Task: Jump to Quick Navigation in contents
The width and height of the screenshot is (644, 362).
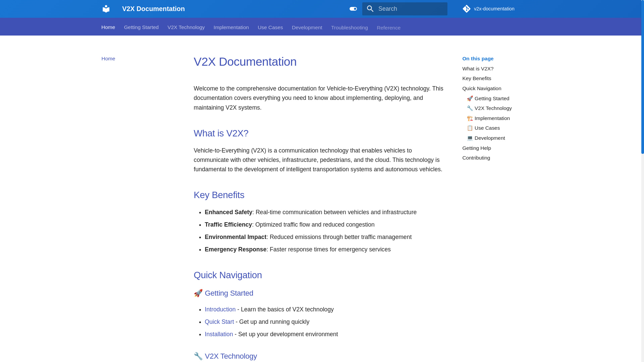Action: [482, 88]
